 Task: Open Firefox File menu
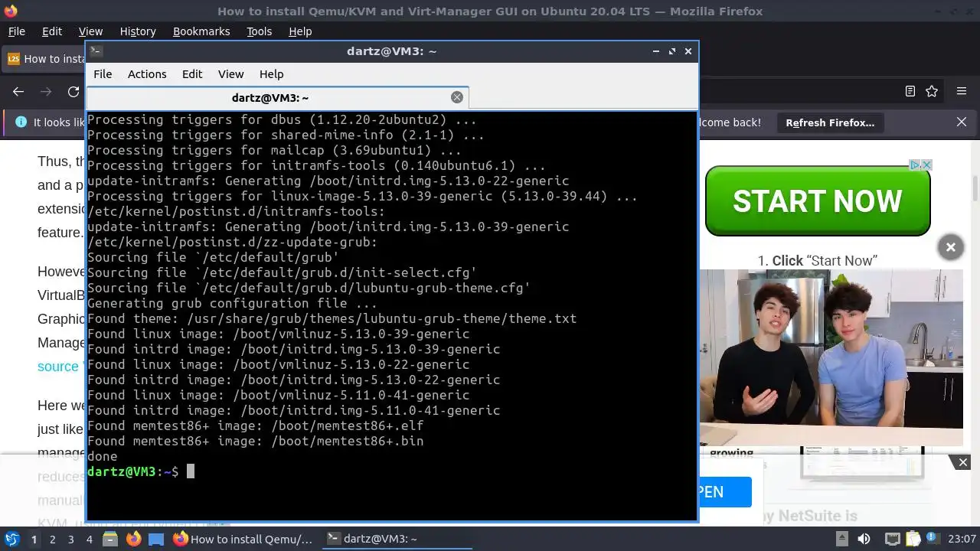[x=17, y=31]
